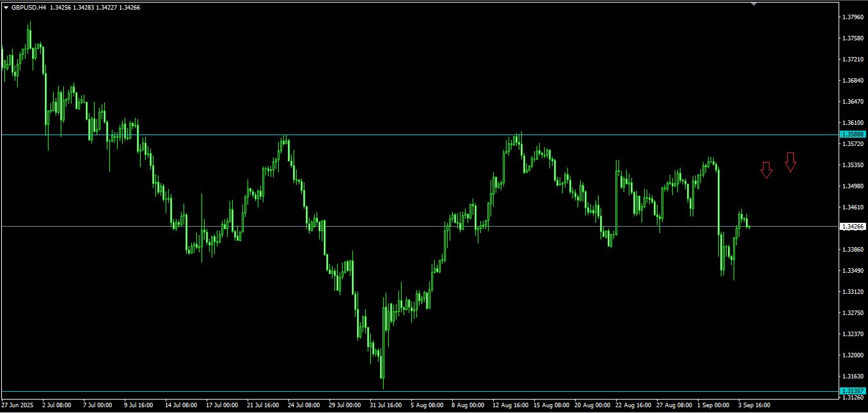The height and width of the screenshot is (413, 868).
Task: Click the 21 Jul 16:00 time label
Action: pos(263,405)
